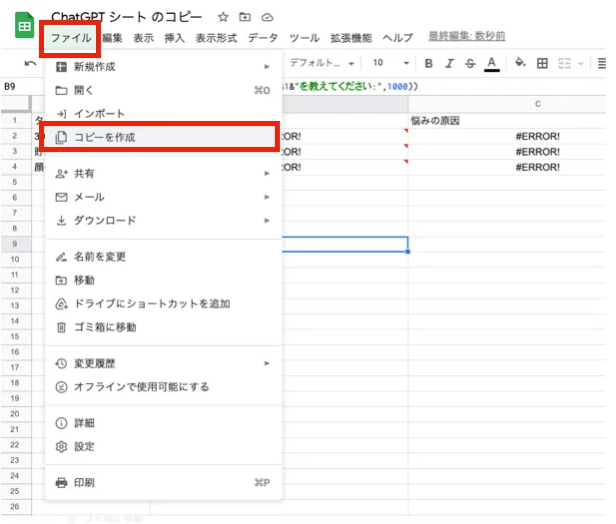Click the merge cells icon
This screenshot has height=524, width=616.
(564, 63)
